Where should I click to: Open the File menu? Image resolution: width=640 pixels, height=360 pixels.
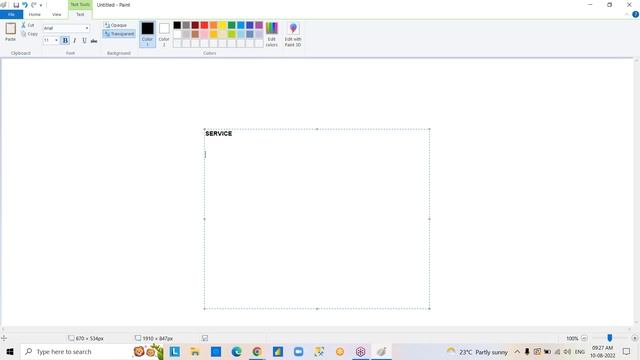point(11,14)
